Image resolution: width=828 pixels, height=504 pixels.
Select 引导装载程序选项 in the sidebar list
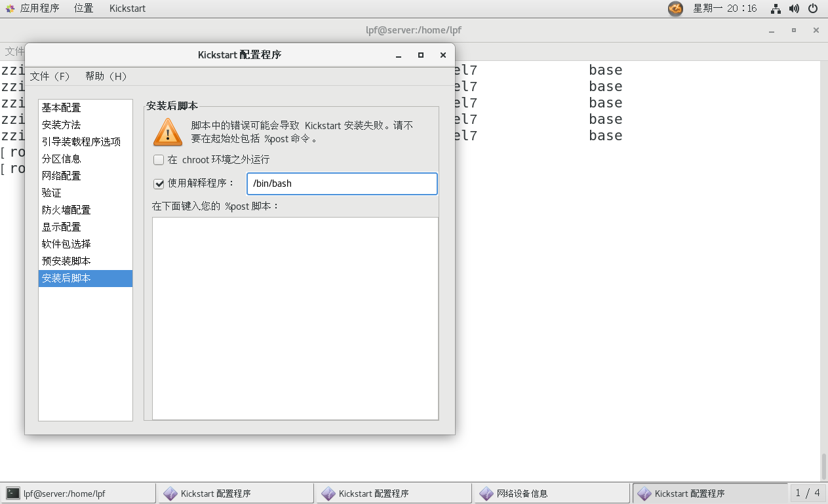pyautogui.click(x=85, y=142)
